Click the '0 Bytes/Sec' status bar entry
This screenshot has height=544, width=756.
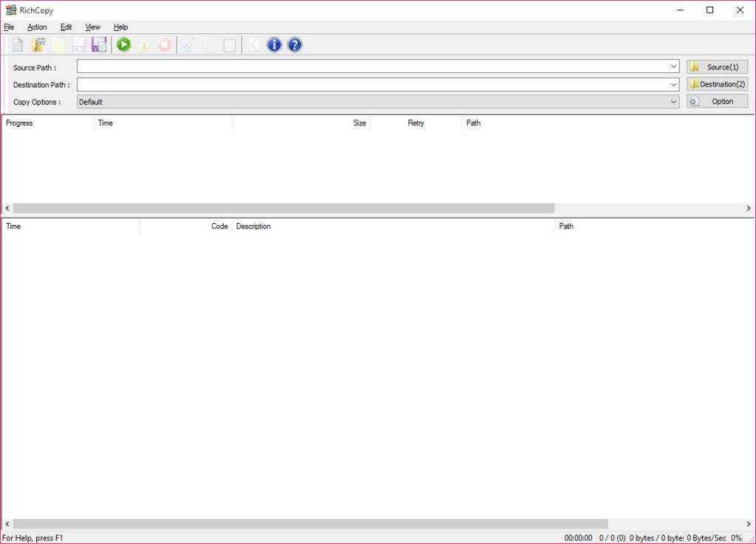point(707,538)
